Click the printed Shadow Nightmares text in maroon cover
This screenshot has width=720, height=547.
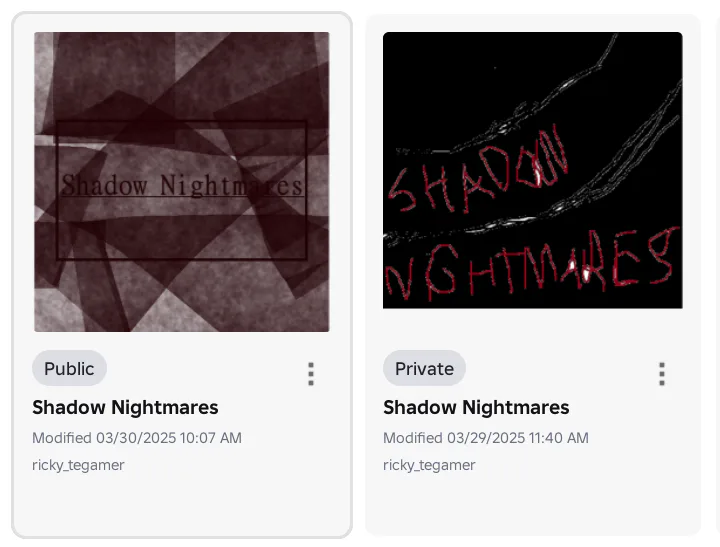tap(182, 186)
